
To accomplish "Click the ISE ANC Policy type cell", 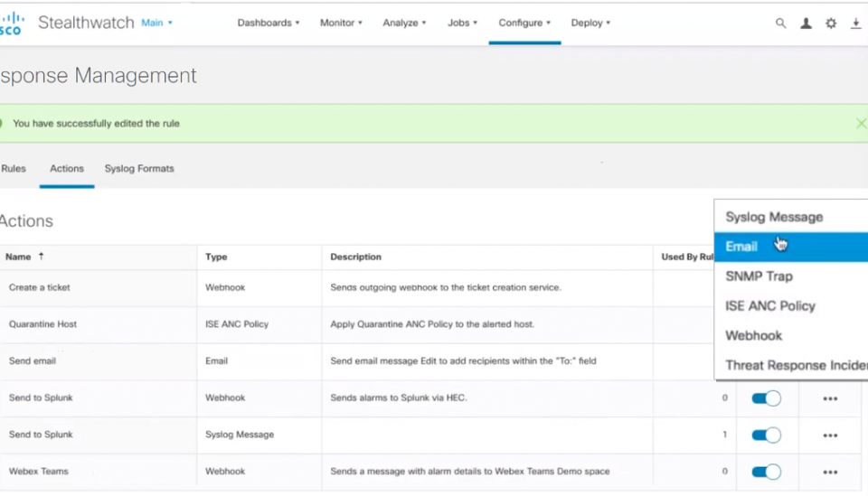I will click(236, 324).
